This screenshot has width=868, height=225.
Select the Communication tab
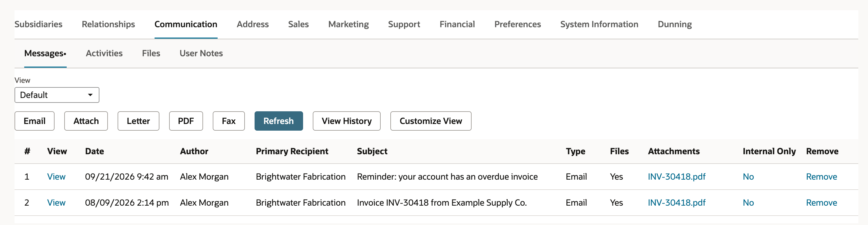[186, 24]
